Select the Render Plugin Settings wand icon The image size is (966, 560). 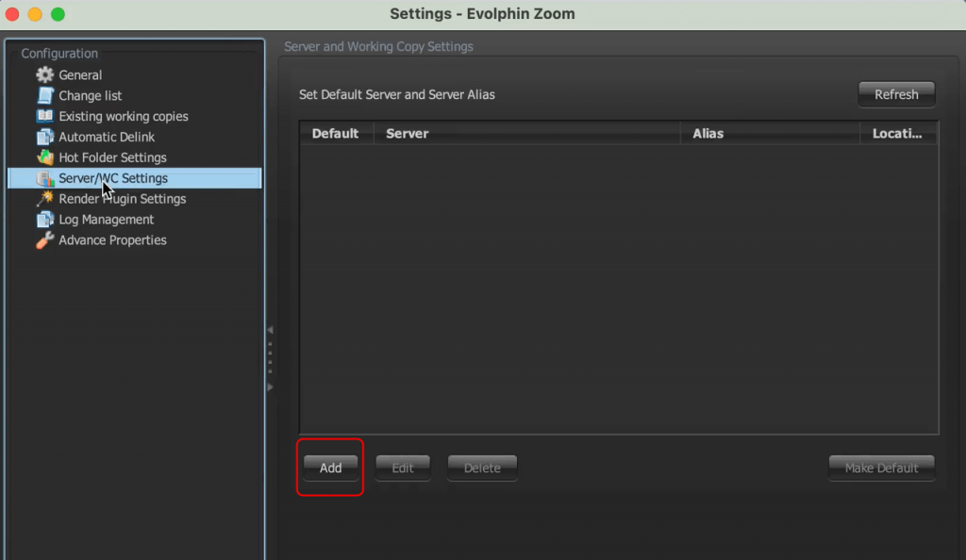44,199
